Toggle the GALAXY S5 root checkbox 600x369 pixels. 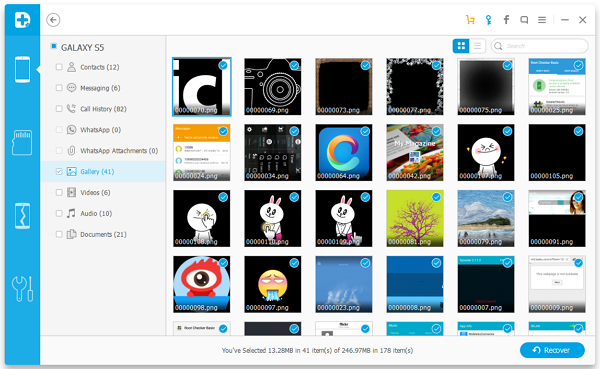pos(54,47)
